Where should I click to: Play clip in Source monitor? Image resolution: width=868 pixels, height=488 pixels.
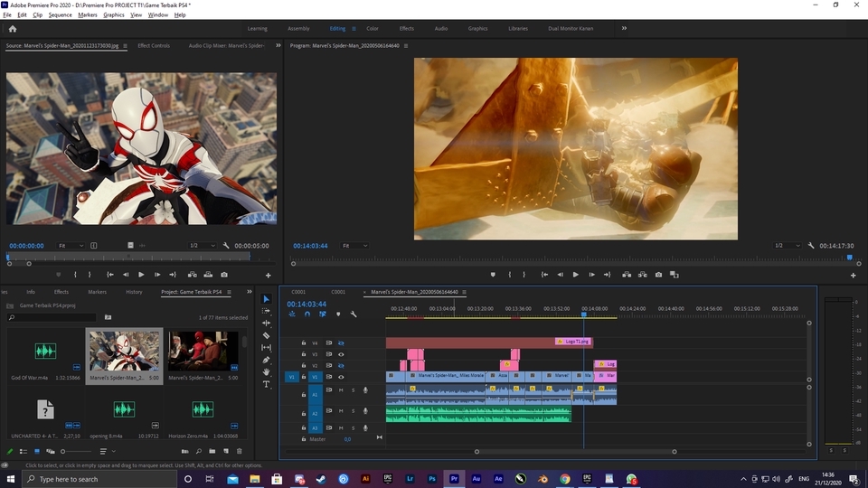pyautogui.click(x=141, y=275)
